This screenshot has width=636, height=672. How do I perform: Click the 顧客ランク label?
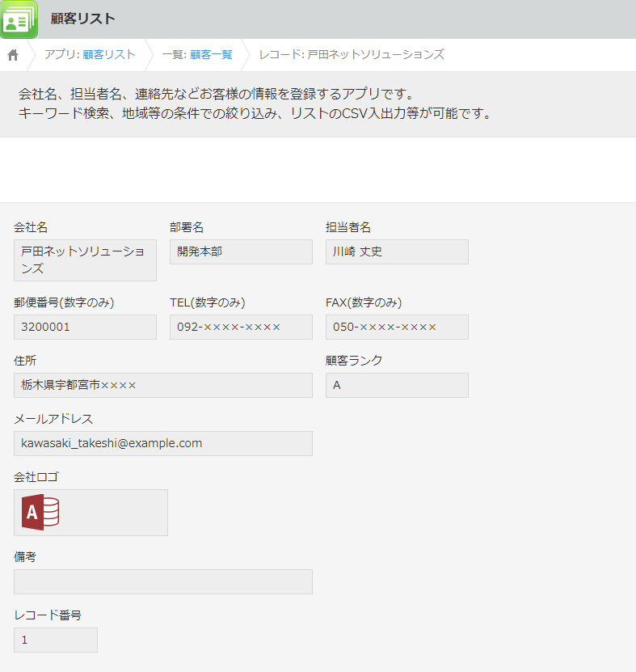[x=354, y=361]
